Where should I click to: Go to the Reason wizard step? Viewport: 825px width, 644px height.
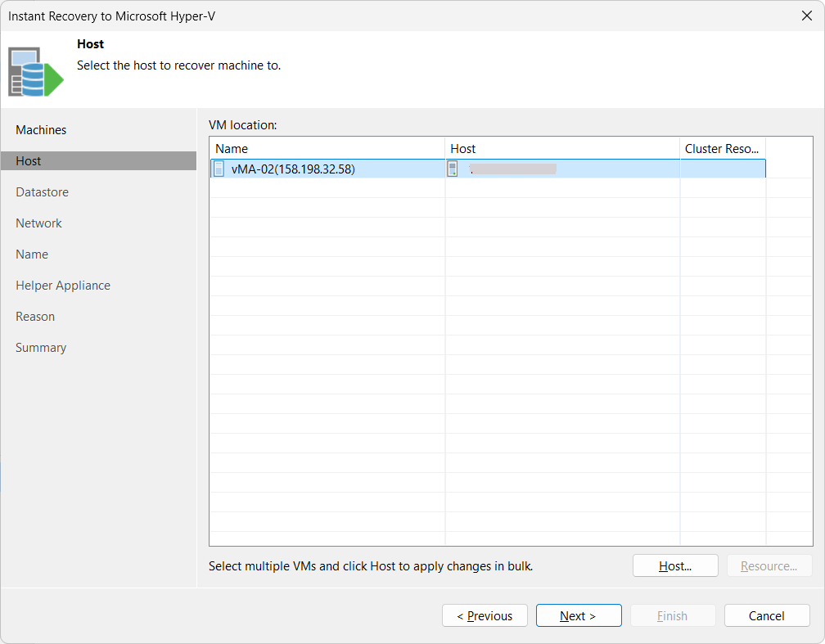click(x=34, y=316)
